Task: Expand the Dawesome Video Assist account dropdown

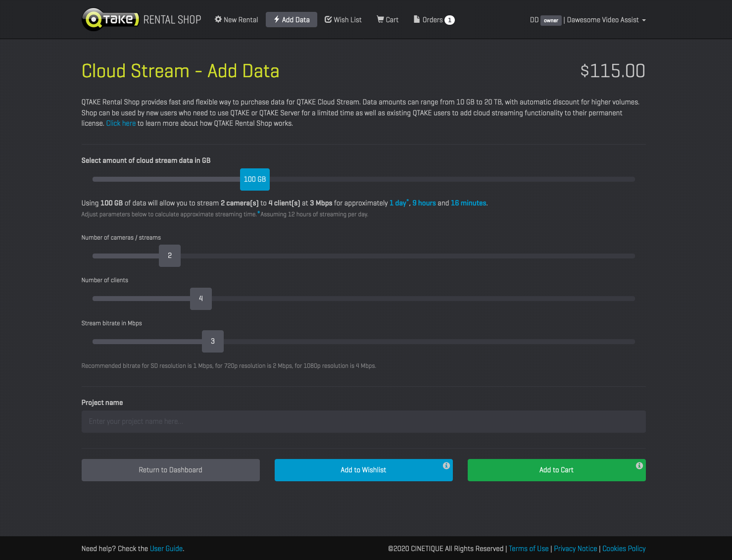Action: coord(606,20)
